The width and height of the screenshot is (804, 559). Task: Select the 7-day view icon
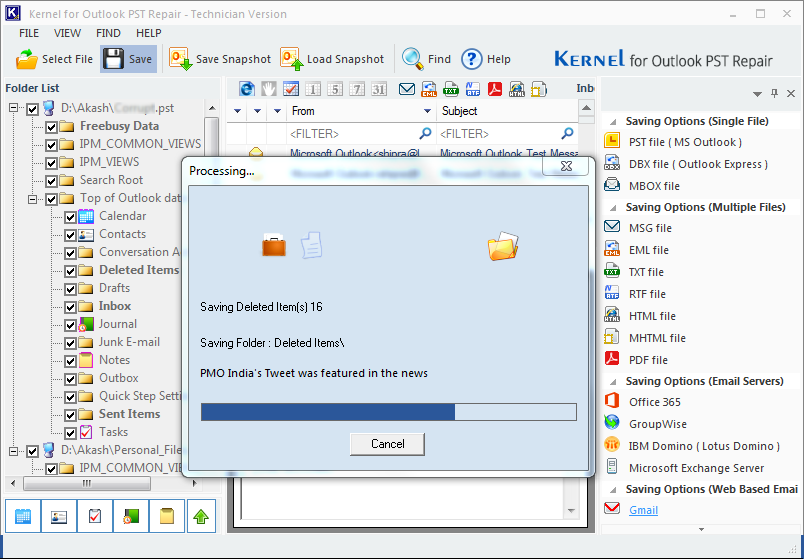357,89
